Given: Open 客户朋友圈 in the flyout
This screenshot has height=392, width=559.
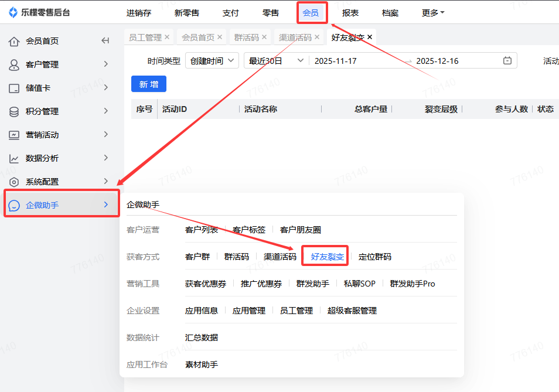Looking at the screenshot, I should click(x=301, y=230).
